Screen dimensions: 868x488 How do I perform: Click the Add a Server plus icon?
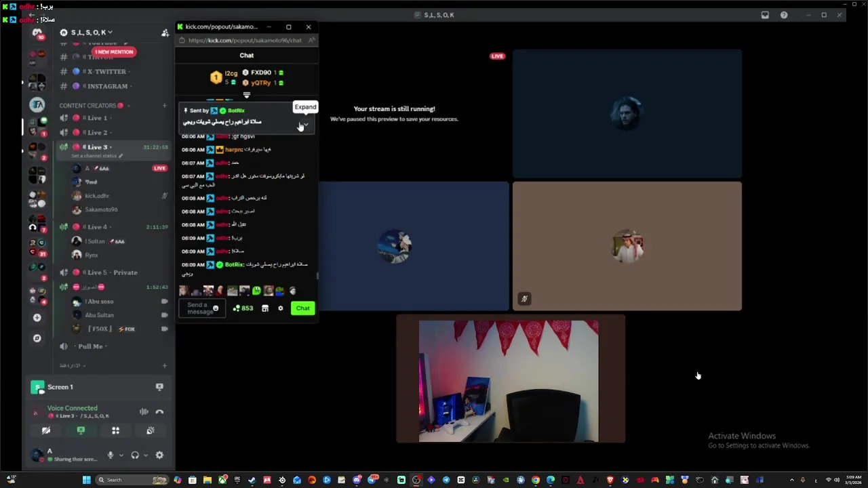tap(37, 318)
